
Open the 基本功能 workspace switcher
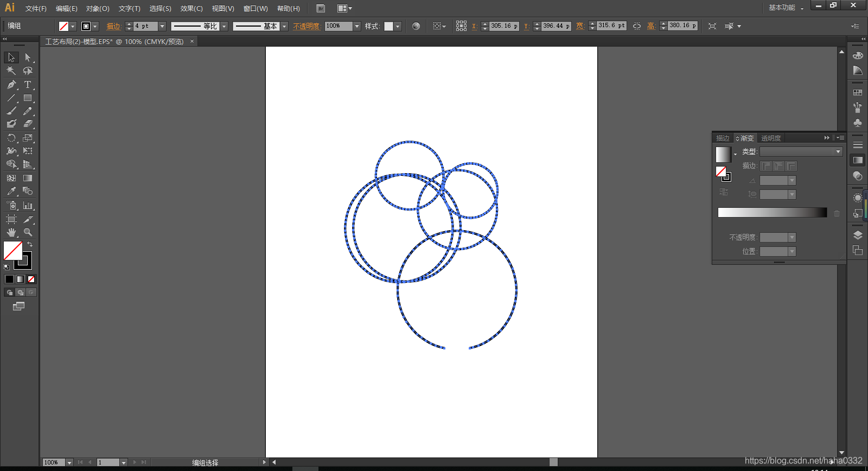pyautogui.click(x=786, y=8)
